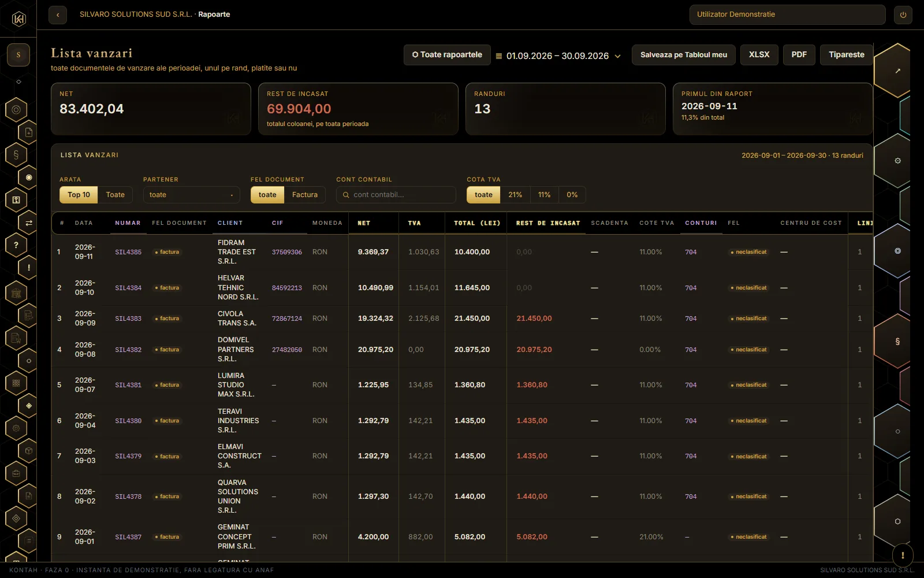This screenshot has height=578, width=924.
Task: Select Toate in the Arata toggle
Action: coord(115,195)
